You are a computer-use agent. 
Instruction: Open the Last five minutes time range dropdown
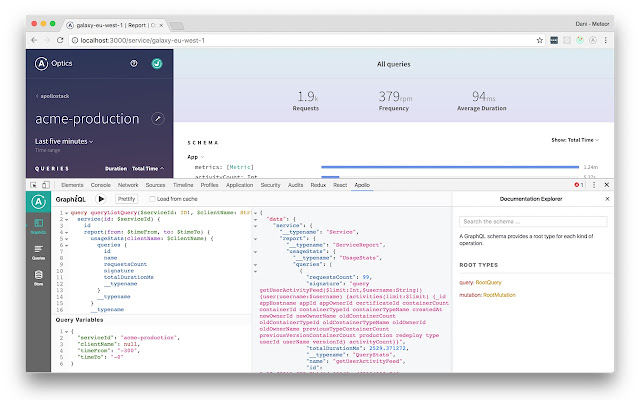click(64, 141)
